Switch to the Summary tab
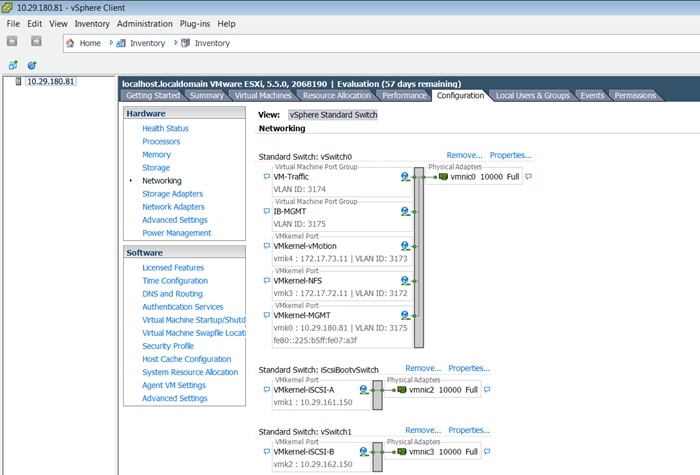 [x=207, y=96]
